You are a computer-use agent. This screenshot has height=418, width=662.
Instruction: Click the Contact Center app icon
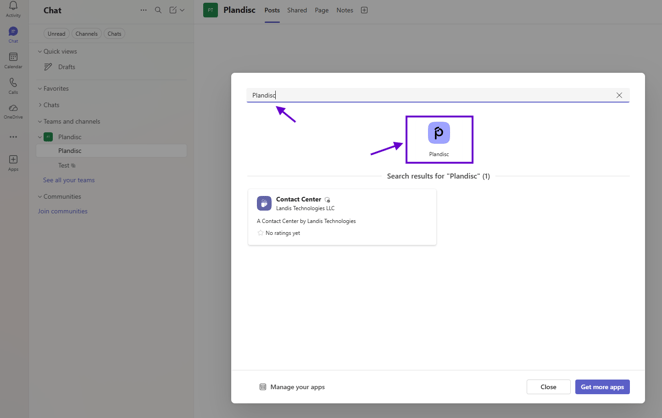[264, 203]
